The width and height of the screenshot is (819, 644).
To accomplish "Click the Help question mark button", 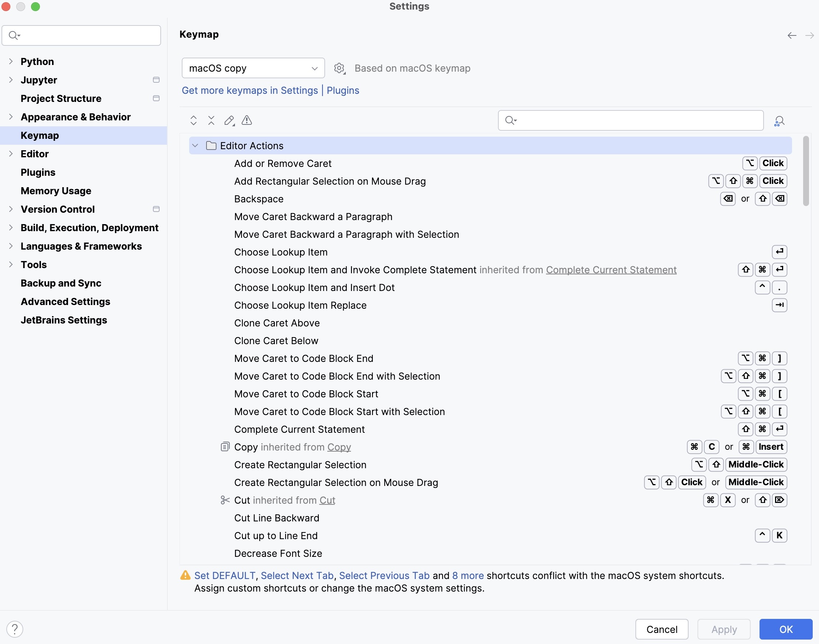I will pos(15,628).
